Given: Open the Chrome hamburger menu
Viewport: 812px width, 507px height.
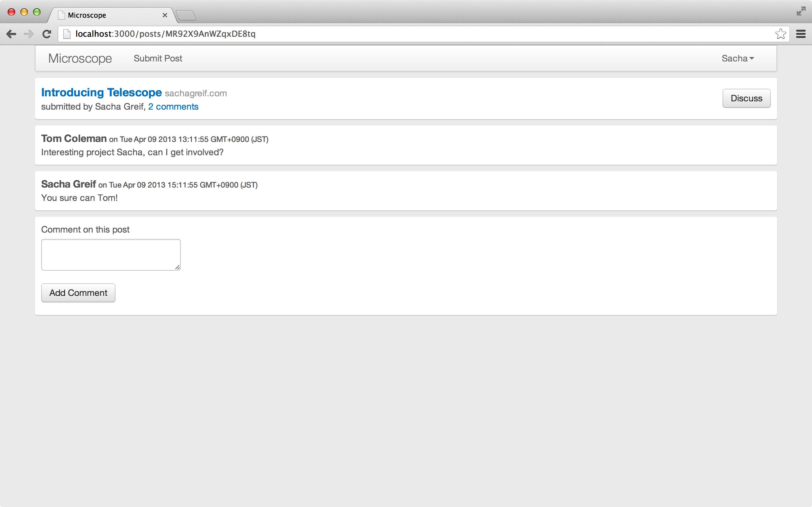Looking at the screenshot, I should coord(801,34).
